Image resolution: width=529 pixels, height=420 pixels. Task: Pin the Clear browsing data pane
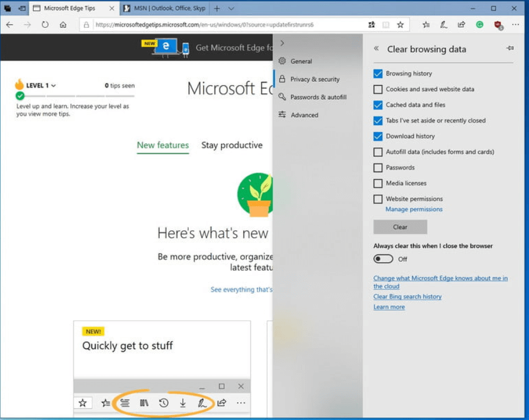click(x=510, y=48)
